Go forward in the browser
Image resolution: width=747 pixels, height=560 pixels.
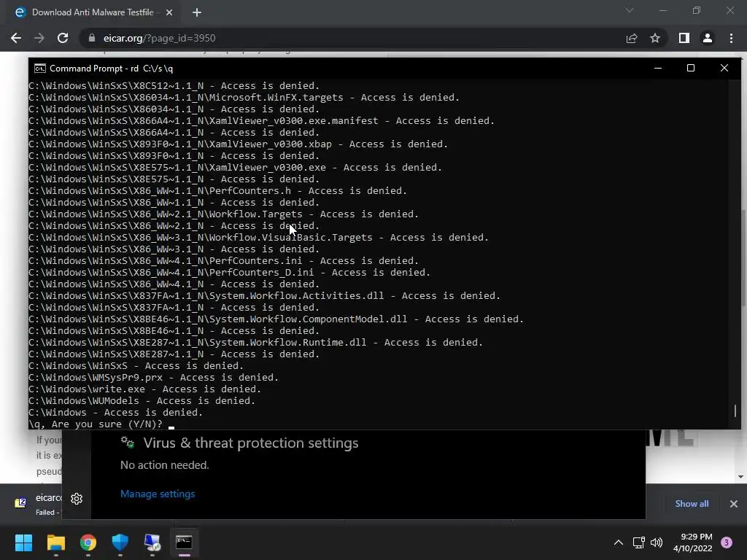tap(39, 38)
